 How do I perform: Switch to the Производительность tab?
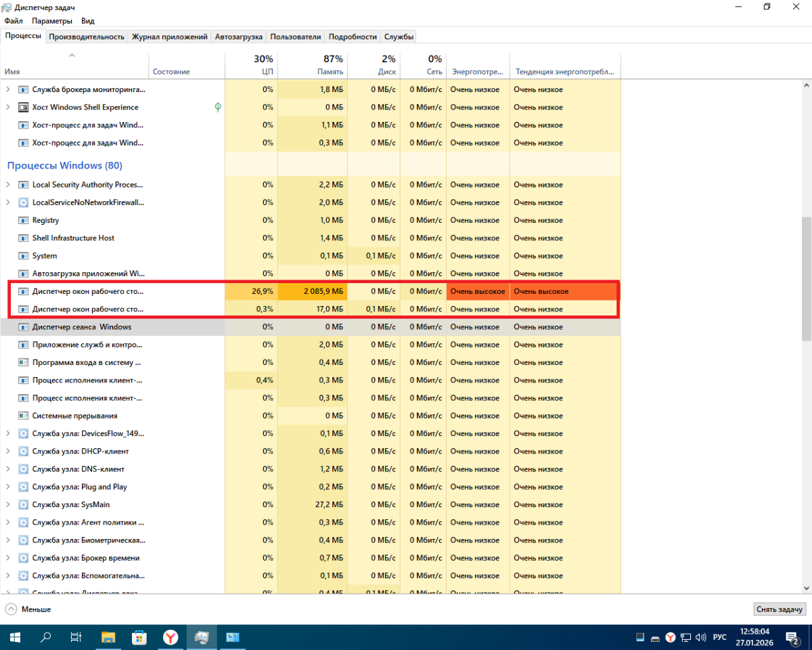pos(87,37)
